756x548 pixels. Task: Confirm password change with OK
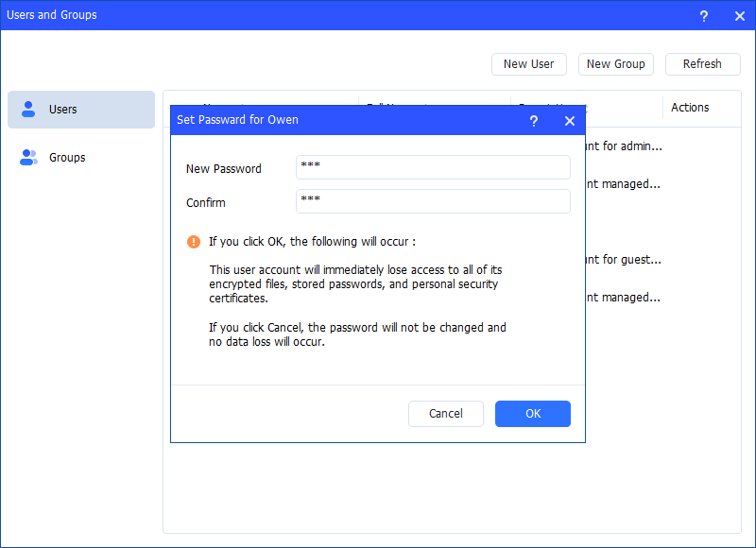(533, 414)
